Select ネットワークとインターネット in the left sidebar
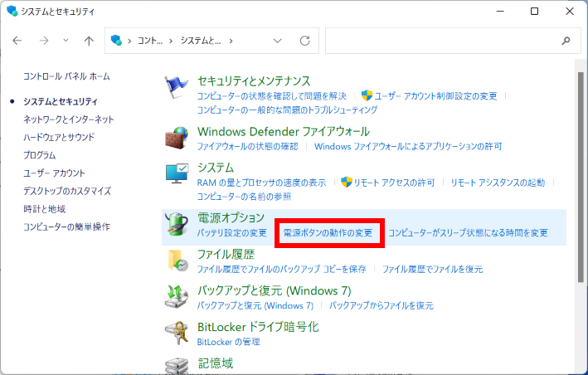 pyautogui.click(x=68, y=119)
